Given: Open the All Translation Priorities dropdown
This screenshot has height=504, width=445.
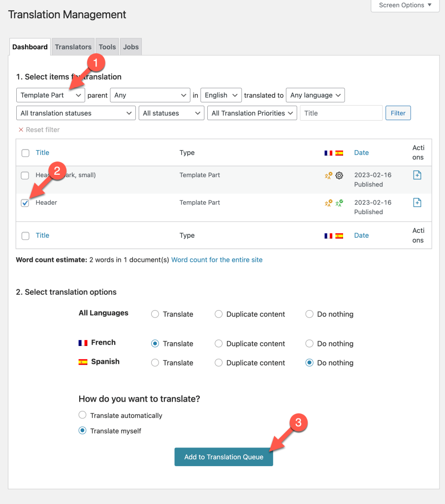Looking at the screenshot, I should pos(252,113).
